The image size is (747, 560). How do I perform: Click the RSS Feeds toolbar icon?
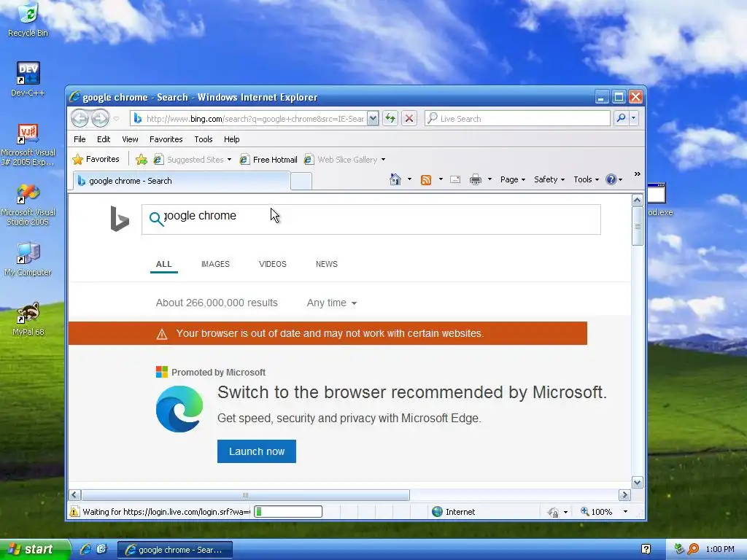(426, 179)
